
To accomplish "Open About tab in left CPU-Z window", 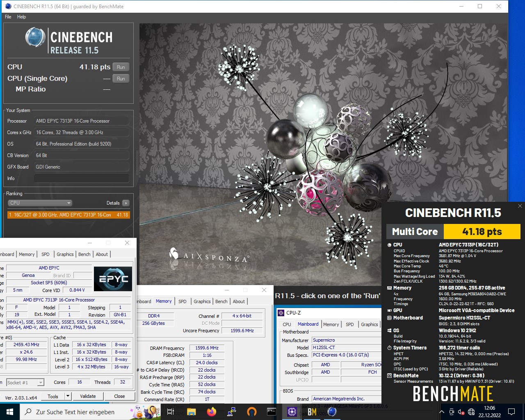I will 102,254.
